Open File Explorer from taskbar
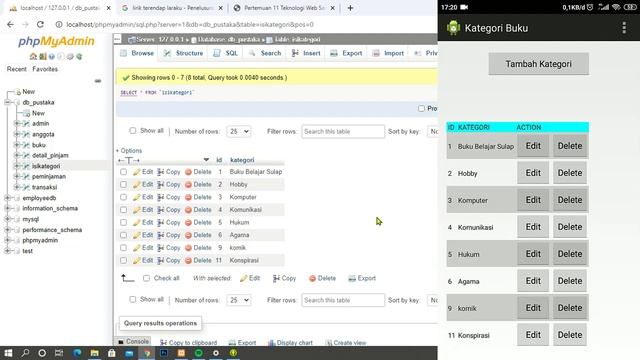 pos(95,353)
